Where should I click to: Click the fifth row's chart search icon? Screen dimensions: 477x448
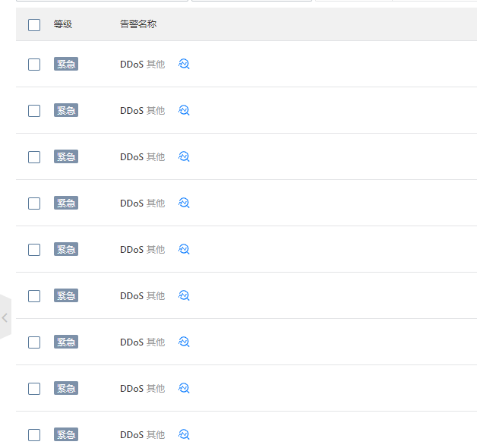click(x=184, y=249)
